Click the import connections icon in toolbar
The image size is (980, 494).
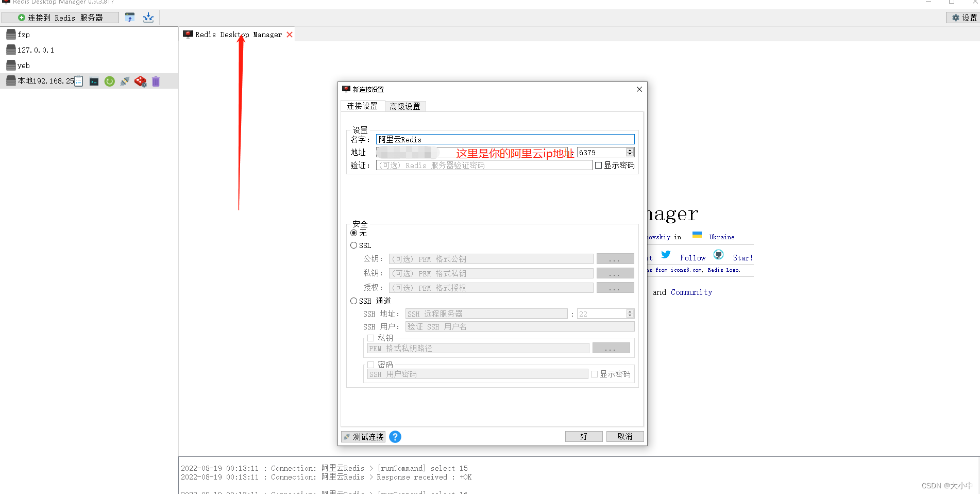(130, 18)
